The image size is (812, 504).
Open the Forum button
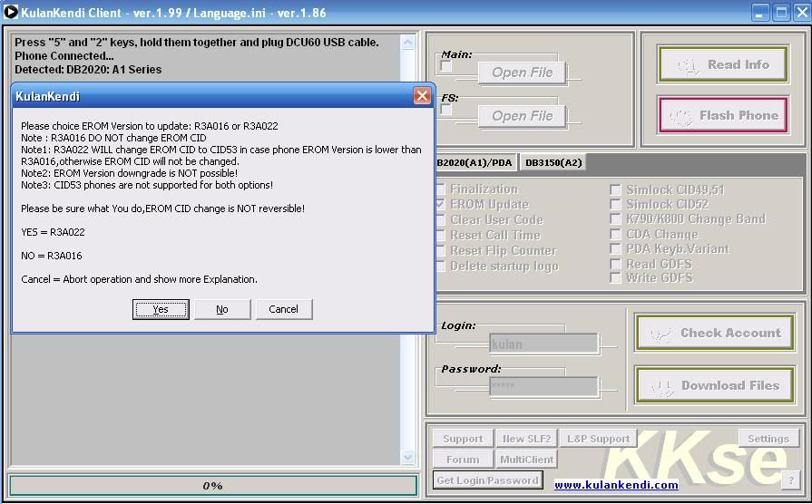tap(463, 460)
